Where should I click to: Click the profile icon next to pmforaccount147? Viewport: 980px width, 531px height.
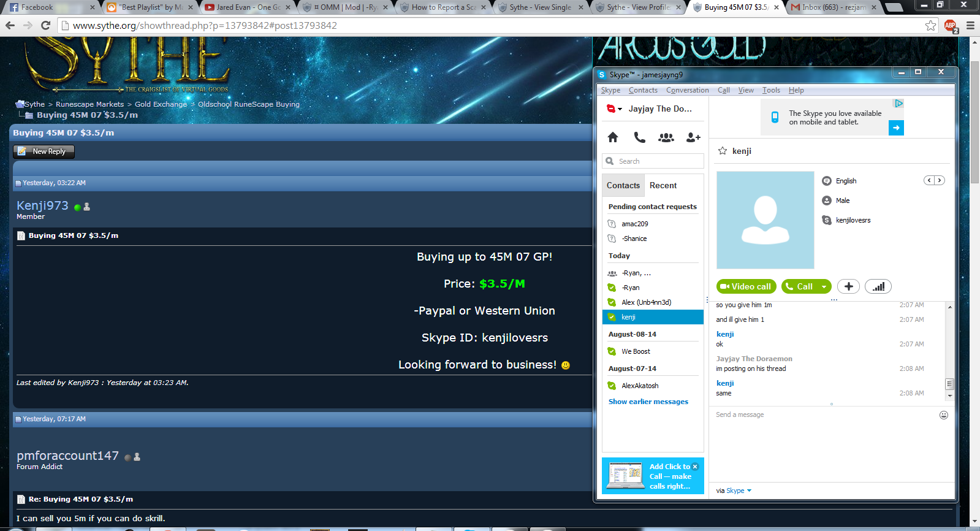coord(137,457)
